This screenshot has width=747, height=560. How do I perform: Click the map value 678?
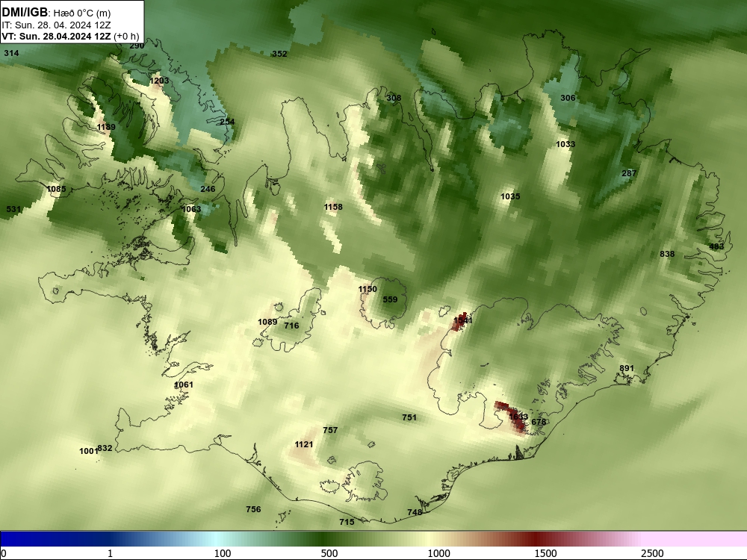point(539,423)
